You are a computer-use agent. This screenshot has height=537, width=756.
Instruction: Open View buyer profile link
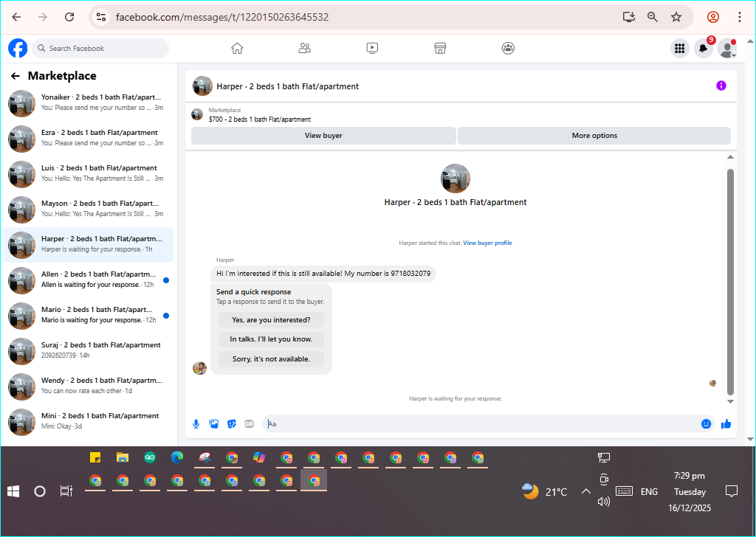(x=487, y=243)
